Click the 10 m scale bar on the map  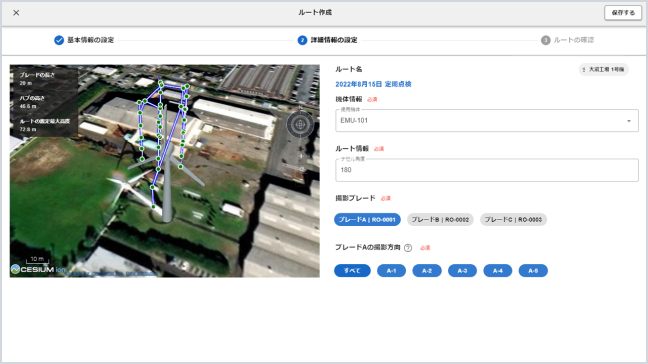click(x=37, y=260)
